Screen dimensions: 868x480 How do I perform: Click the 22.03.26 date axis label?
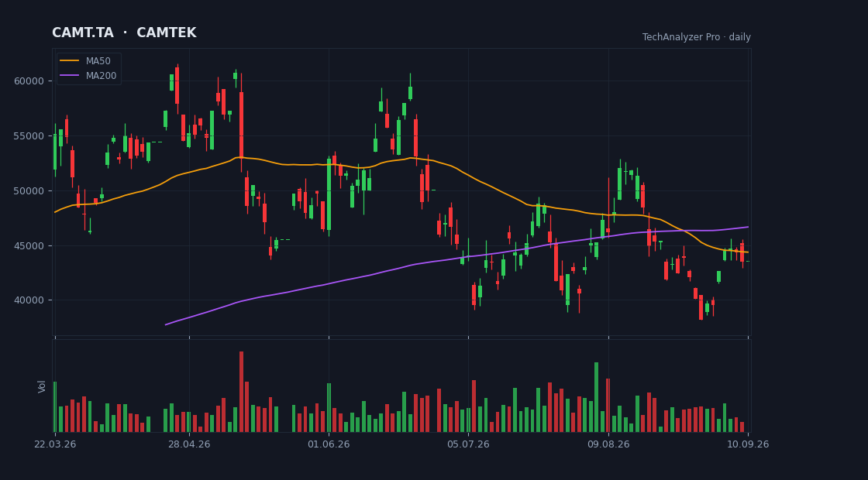[x=55, y=444]
